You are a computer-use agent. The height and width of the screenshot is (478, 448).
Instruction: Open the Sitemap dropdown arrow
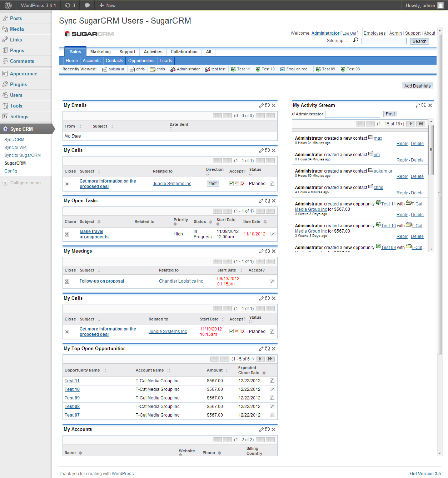point(347,41)
